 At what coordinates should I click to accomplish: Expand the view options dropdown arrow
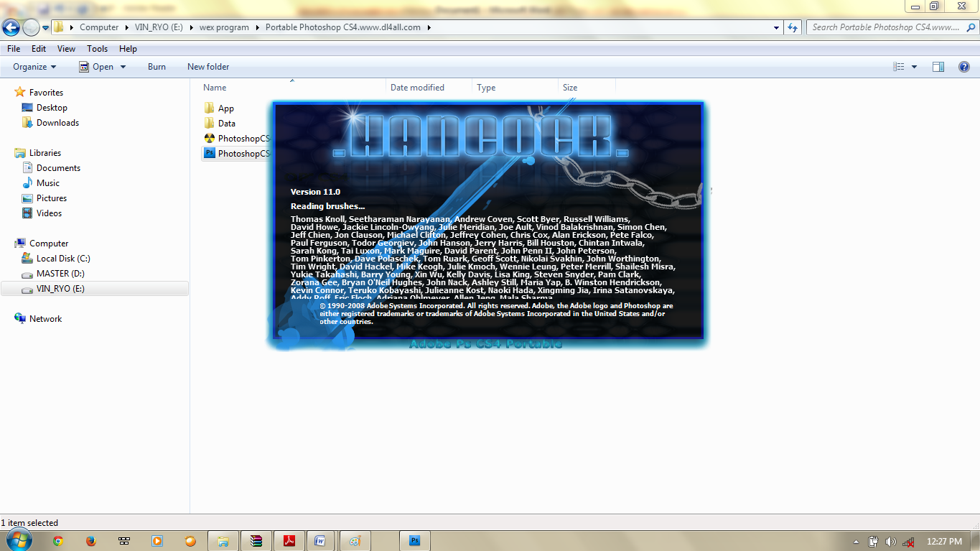tap(914, 67)
